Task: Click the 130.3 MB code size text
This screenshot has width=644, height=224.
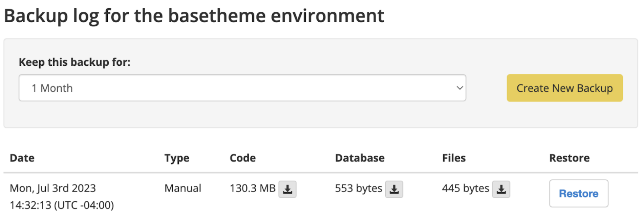Action: pyautogui.click(x=252, y=188)
